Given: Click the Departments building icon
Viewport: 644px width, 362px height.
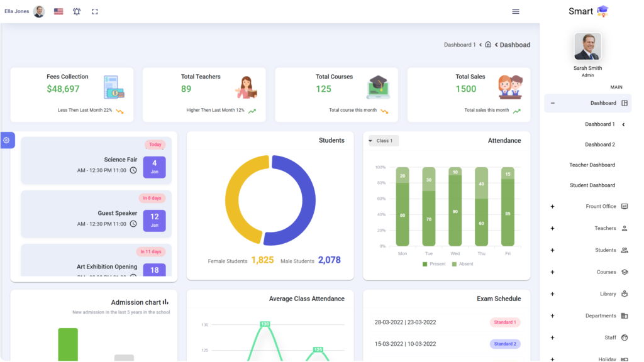Looking at the screenshot, I should 625,315.
